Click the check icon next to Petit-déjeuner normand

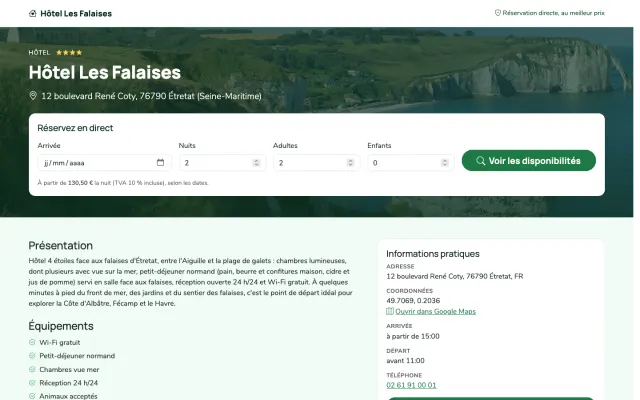pyautogui.click(x=32, y=356)
